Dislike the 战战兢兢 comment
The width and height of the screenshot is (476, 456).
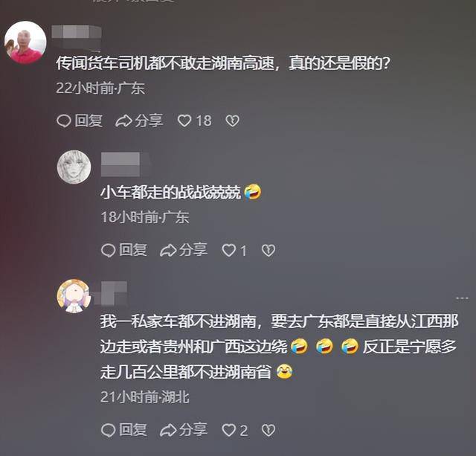click(268, 251)
